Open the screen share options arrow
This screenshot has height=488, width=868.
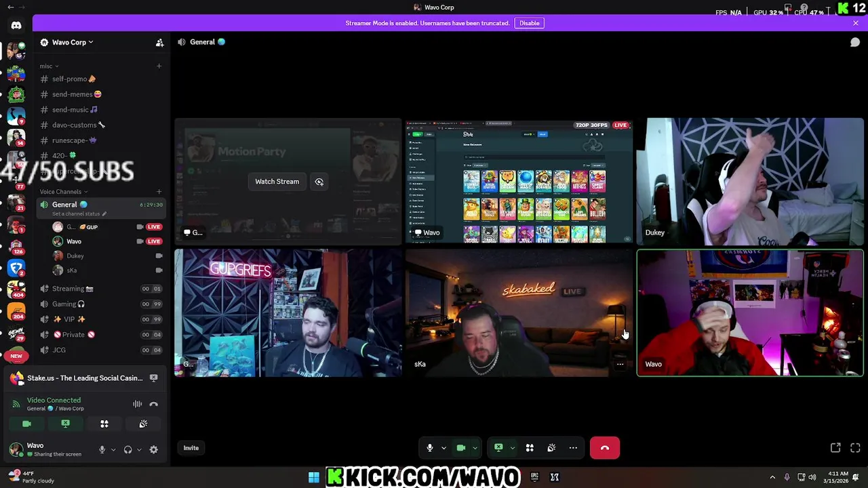click(513, 448)
